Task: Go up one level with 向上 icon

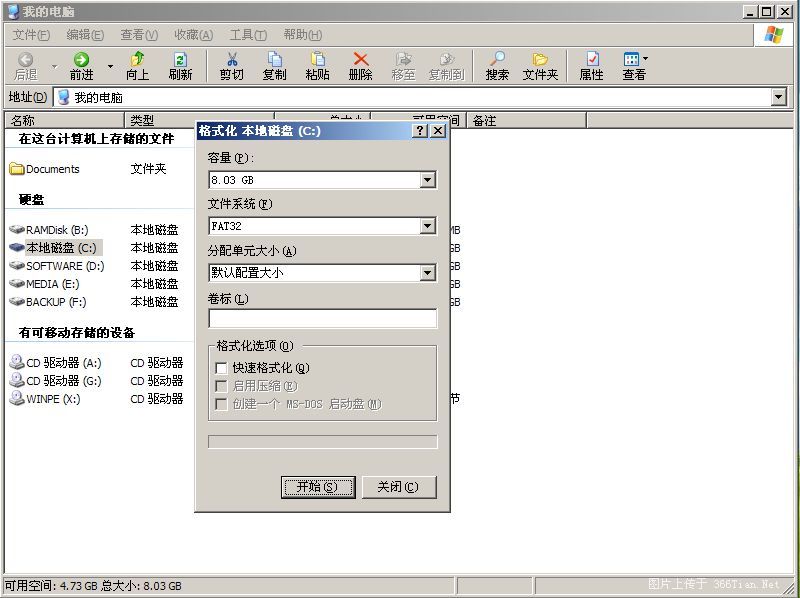Action: pyautogui.click(x=137, y=59)
